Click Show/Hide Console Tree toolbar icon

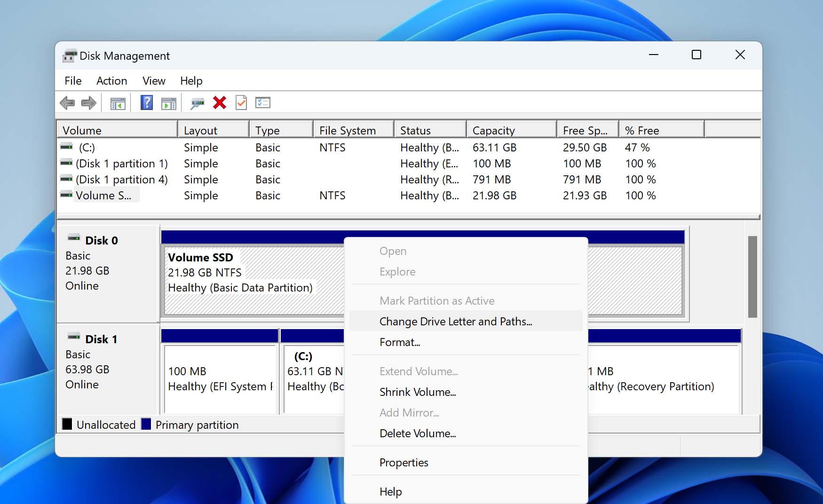coord(118,103)
